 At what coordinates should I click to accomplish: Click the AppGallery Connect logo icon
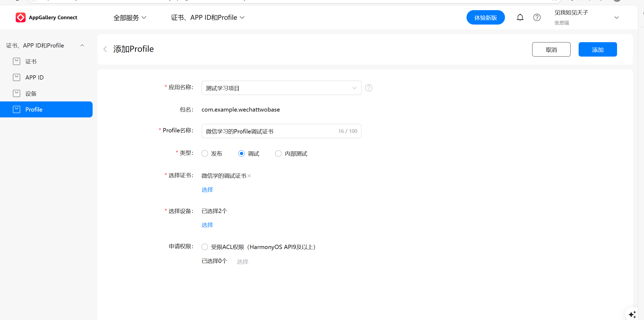[x=21, y=17]
